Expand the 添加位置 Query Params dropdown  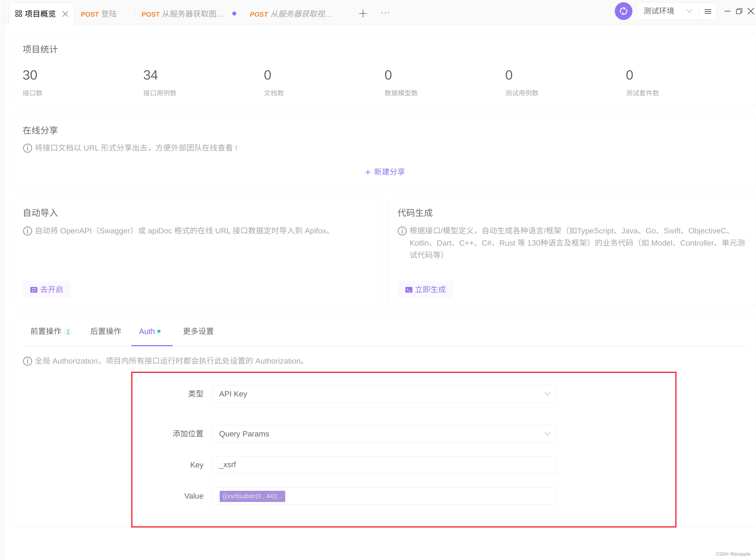(384, 434)
